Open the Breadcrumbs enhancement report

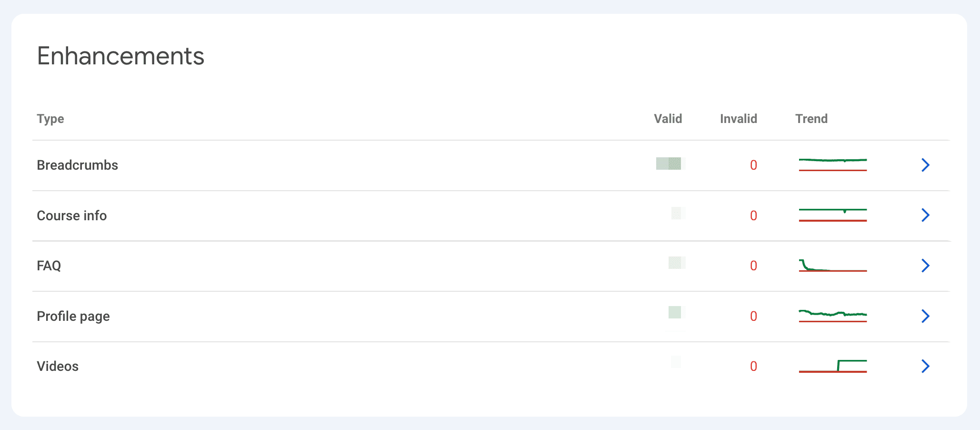(78, 165)
